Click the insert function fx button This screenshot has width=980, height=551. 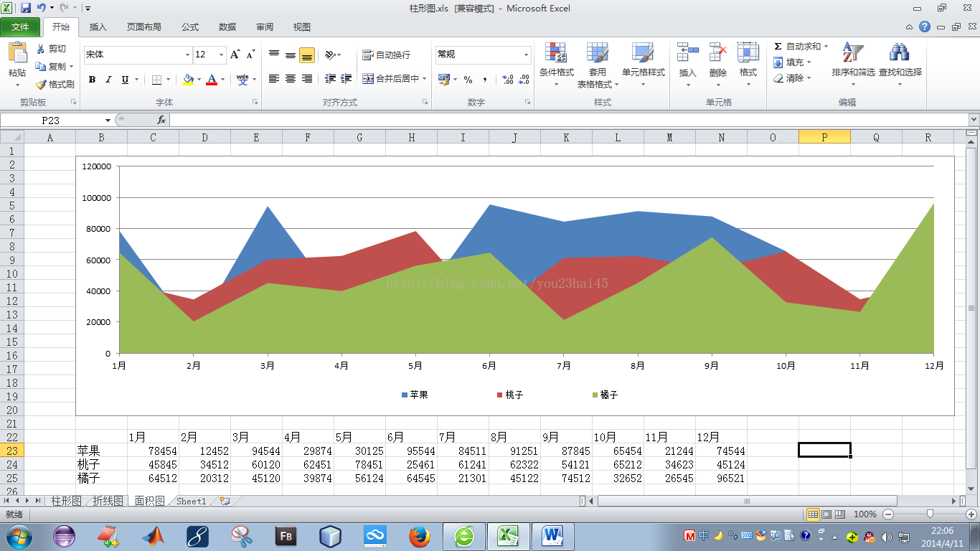coord(161,121)
